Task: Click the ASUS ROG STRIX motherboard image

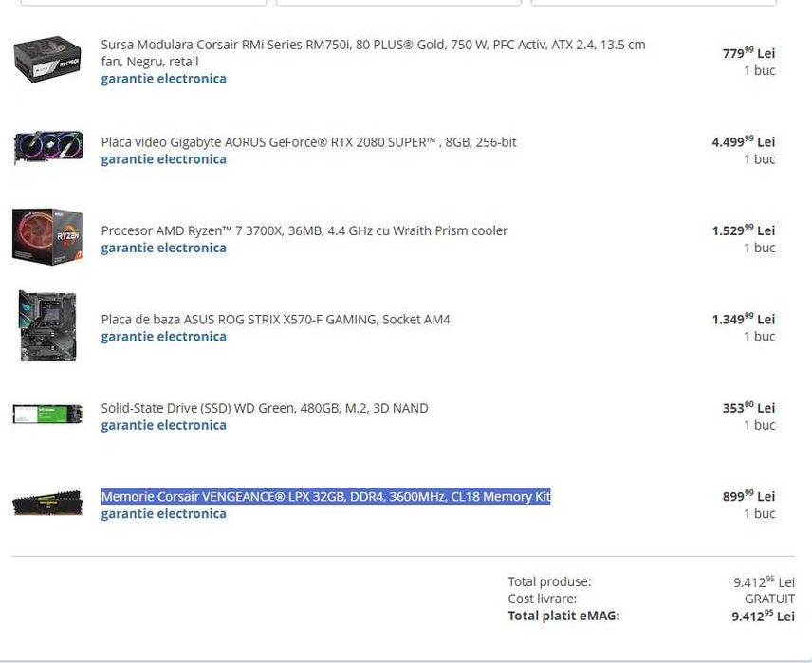Action: click(x=47, y=326)
